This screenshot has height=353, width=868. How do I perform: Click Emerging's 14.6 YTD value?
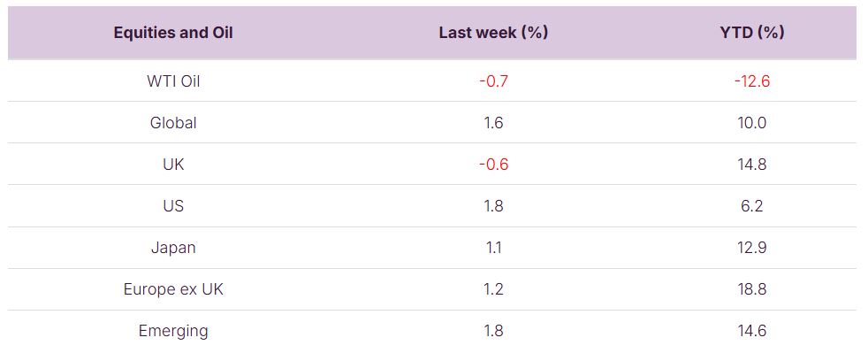tap(751, 331)
